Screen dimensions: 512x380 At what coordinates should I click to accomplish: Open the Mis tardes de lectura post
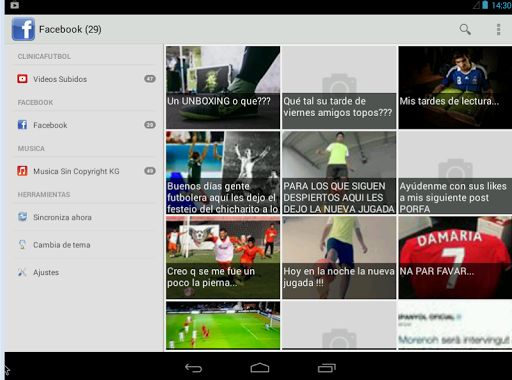pyautogui.click(x=455, y=87)
